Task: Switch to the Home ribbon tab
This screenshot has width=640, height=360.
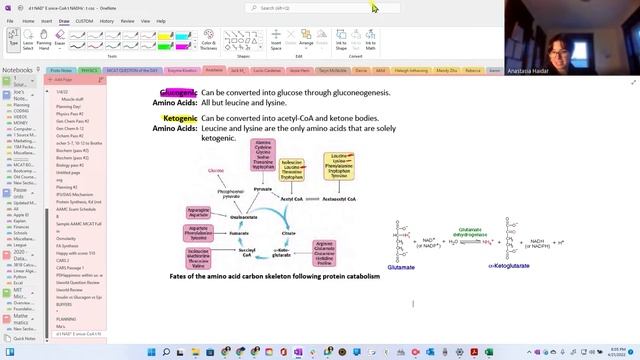Action: coord(28,21)
